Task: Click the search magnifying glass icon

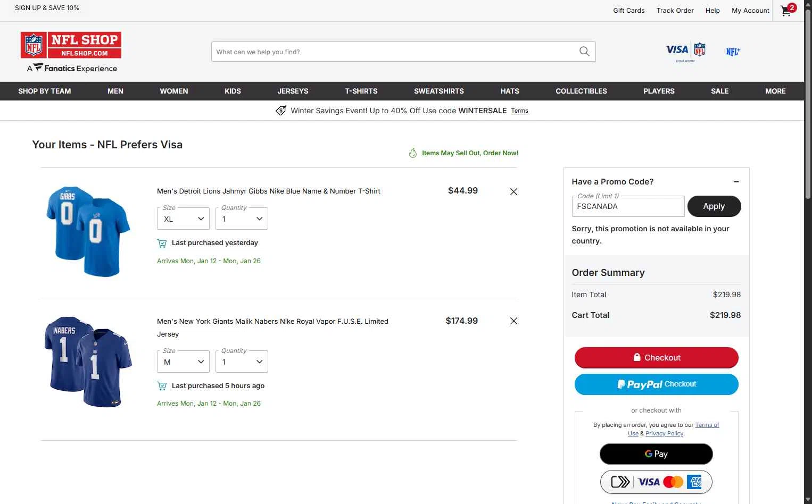Action: (x=584, y=52)
